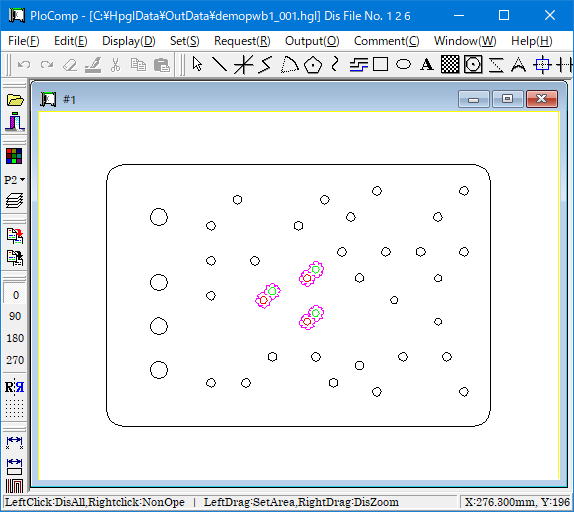Expand the P2 pen dropdown
Image resolution: width=574 pixels, height=512 pixels.
coord(15,180)
